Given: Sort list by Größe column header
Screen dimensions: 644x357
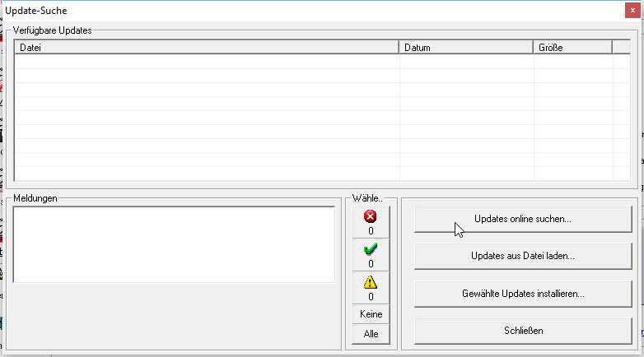Looking at the screenshot, I should [572, 48].
